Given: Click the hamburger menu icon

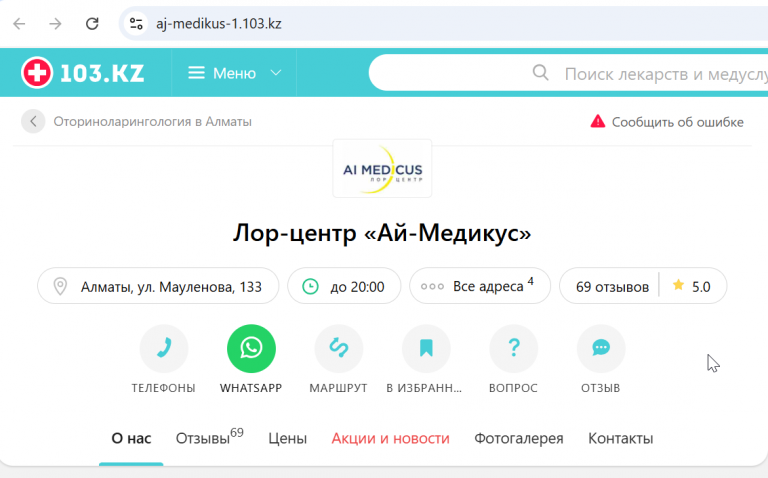Looking at the screenshot, I should coord(196,73).
